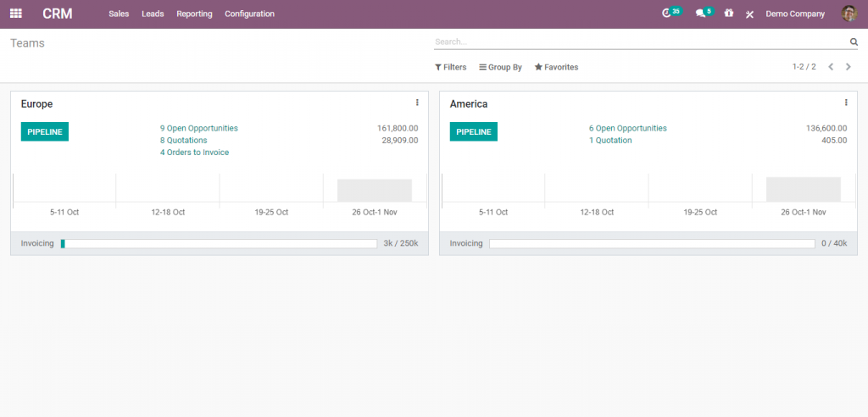This screenshot has height=417, width=868.
Task: Click into the Search field
Action: coord(641,42)
